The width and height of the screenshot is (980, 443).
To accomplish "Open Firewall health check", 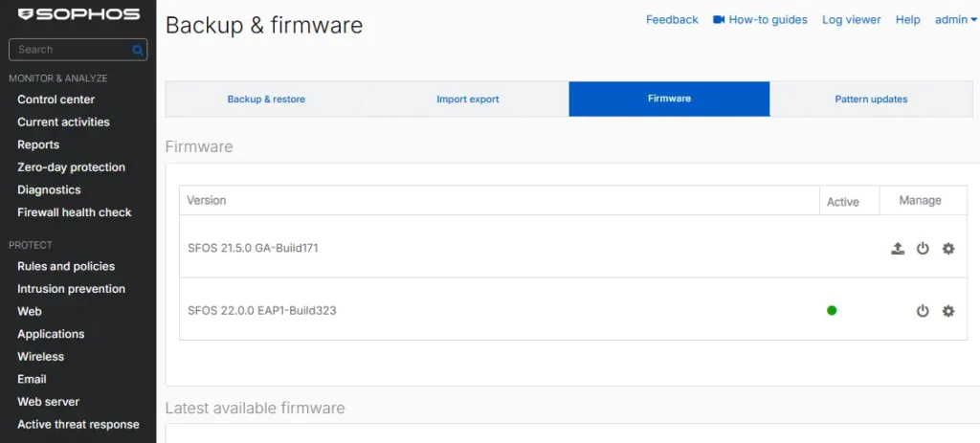I will (75, 212).
